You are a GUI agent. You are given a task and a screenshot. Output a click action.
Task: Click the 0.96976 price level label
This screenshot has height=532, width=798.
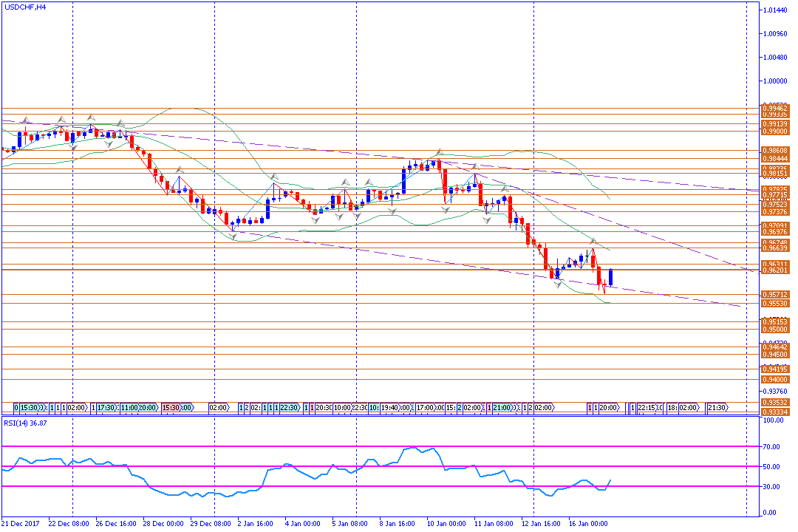775,232
